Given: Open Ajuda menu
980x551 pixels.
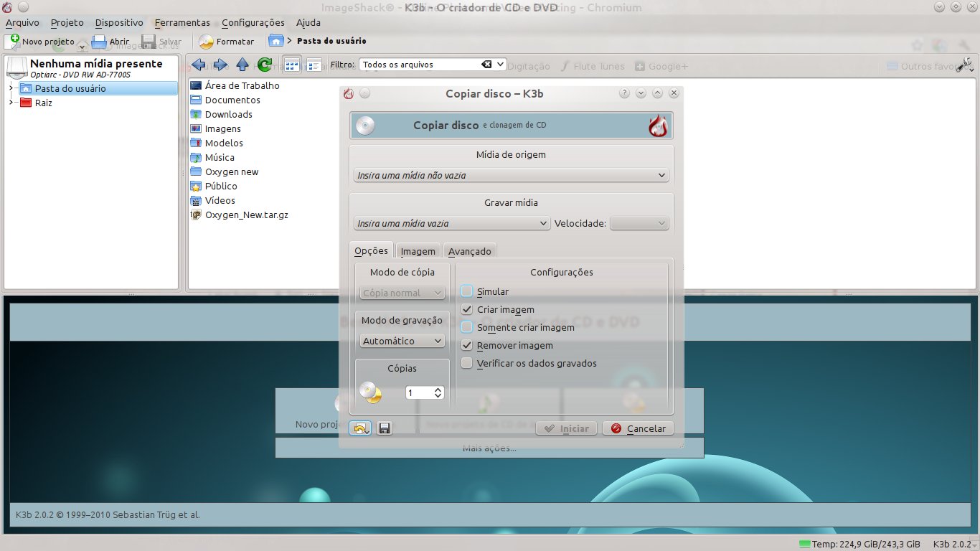Looking at the screenshot, I should click(x=308, y=22).
